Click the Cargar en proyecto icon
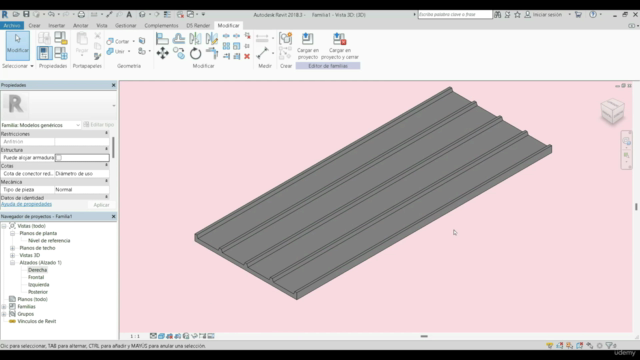640x360 pixels. tap(307, 46)
